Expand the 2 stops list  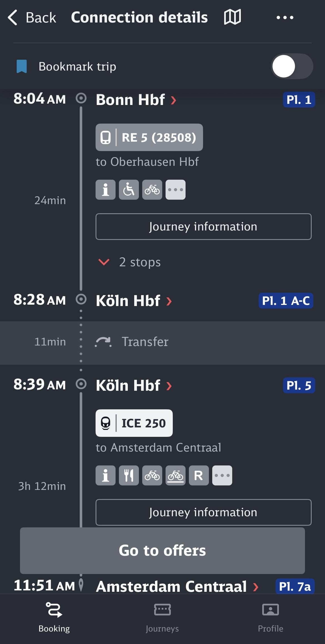point(129,262)
